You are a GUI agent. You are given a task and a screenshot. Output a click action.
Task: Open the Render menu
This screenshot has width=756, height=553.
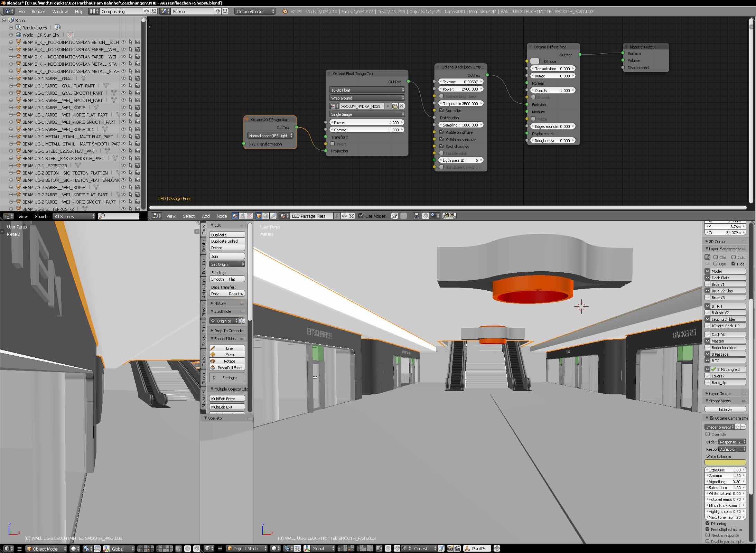point(38,11)
